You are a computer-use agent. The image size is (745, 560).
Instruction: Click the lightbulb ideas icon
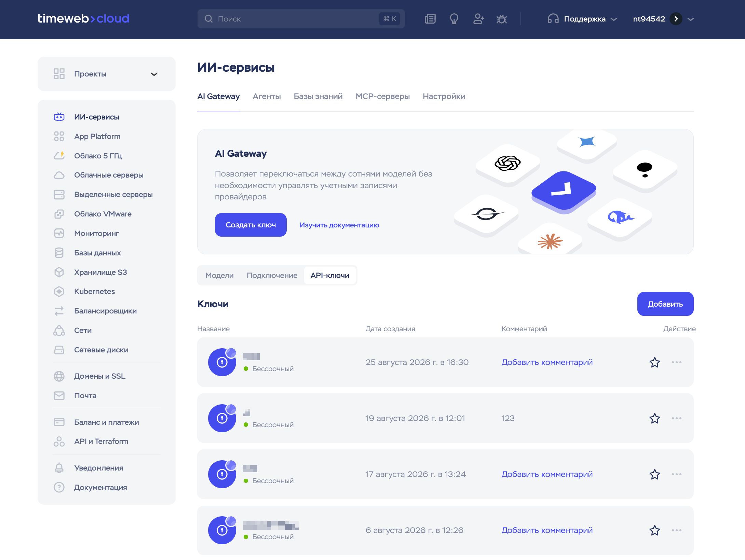click(454, 19)
